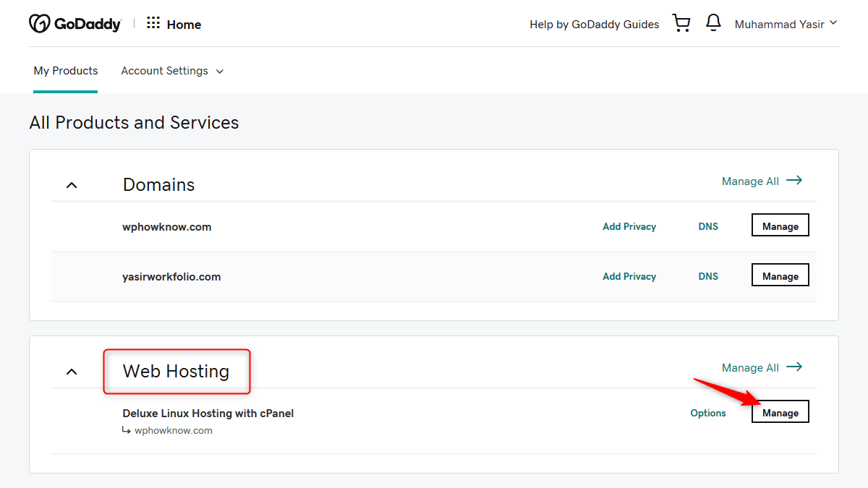Screen dimensions: 868x488
Task: Click Help by GoDaddy Guides
Action: coord(595,25)
